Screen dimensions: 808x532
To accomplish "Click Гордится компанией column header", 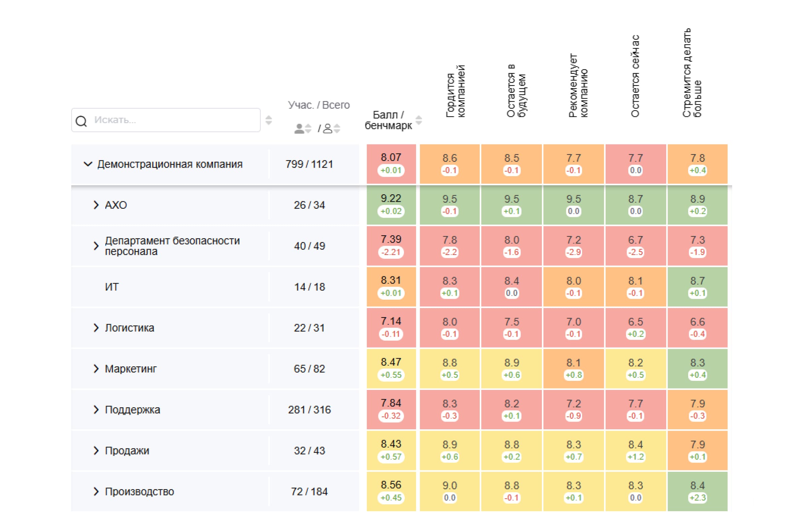I will point(455,92).
